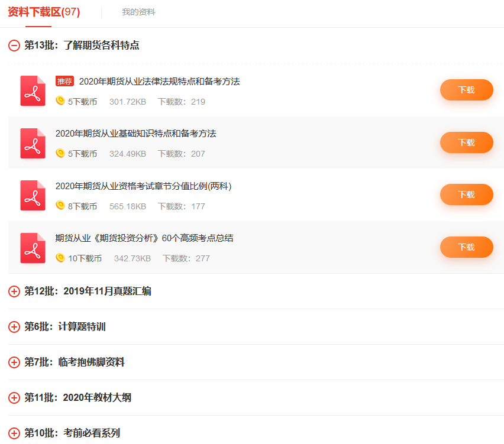Click PDF icon for 章节分值比例(两科)
The width and height of the screenshot is (504, 444).
point(33,195)
